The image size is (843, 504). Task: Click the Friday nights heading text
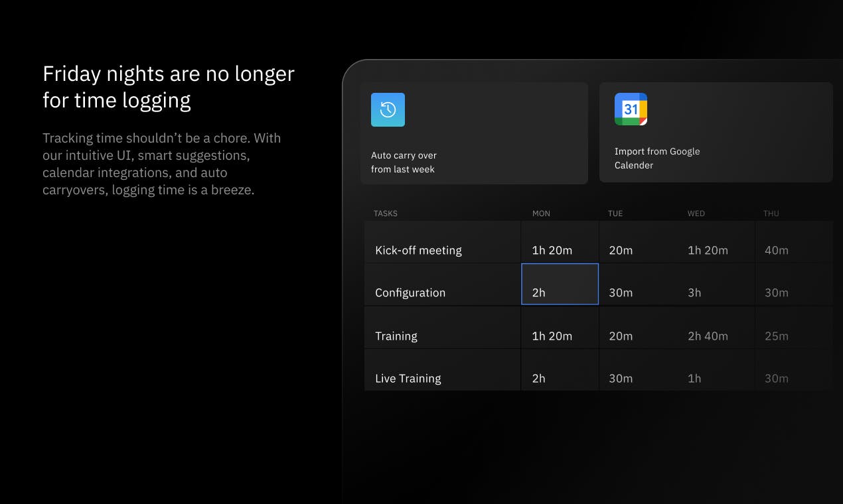(x=169, y=87)
